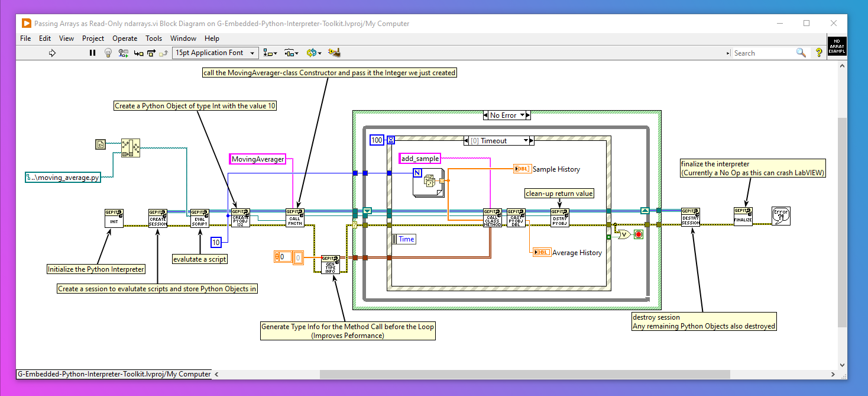The width and height of the screenshot is (868, 396).
Task: Open the Edit menu
Action: pos(45,38)
